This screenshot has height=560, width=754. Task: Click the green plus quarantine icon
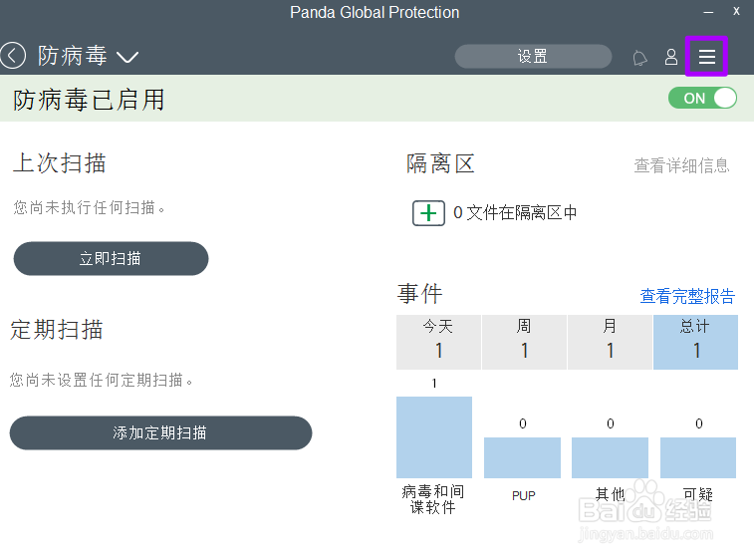coord(428,213)
